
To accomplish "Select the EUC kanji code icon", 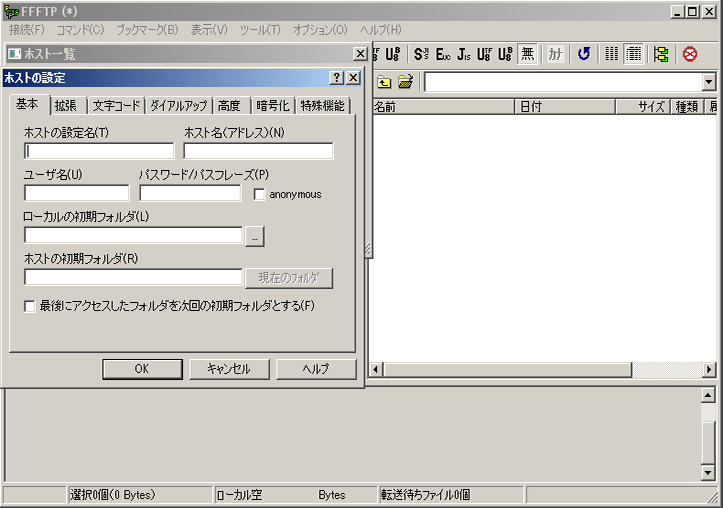I will tap(443, 54).
